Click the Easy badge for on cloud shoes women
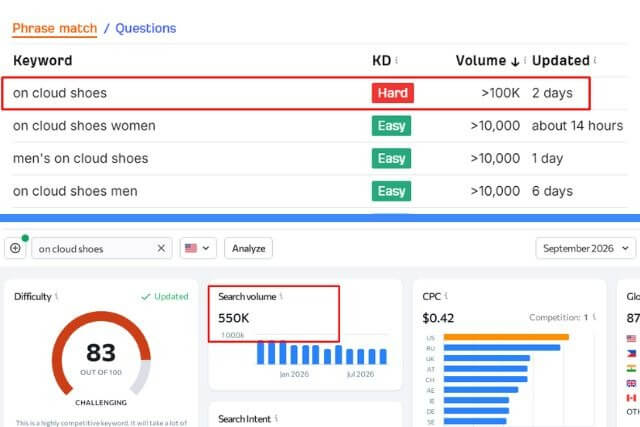640x427 pixels. (391, 126)
